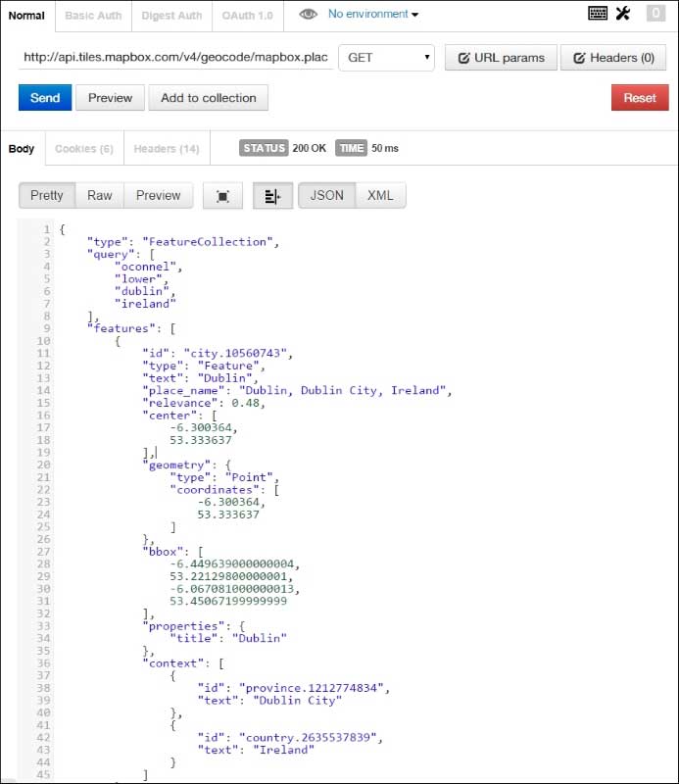Open settings with the wrench icon
This screenshot has height=784, width=679.
pyautogui.click(x=624, y=14)
